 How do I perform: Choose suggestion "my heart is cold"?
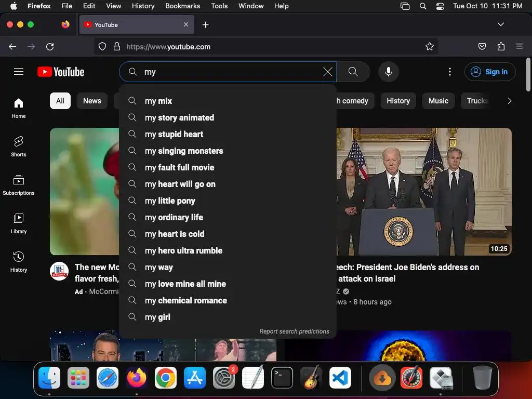[228, 234]
